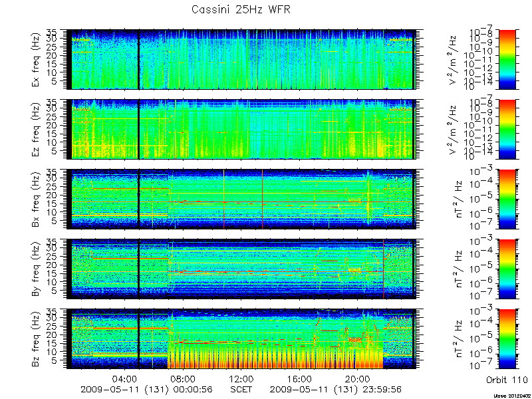Select the Ez spectrogram color bar
The image size is (532, 399).
[507, 129]
